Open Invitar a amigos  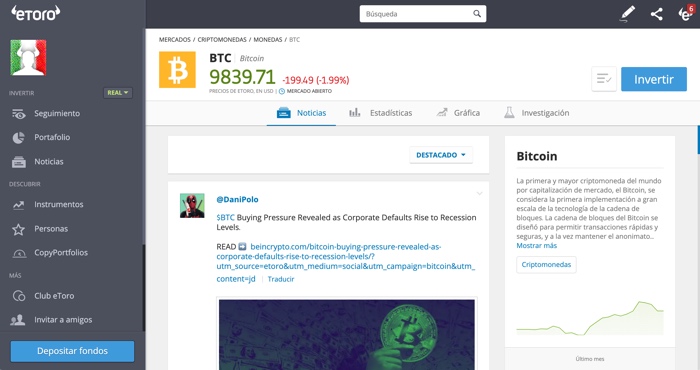click(x=63, y=320)
